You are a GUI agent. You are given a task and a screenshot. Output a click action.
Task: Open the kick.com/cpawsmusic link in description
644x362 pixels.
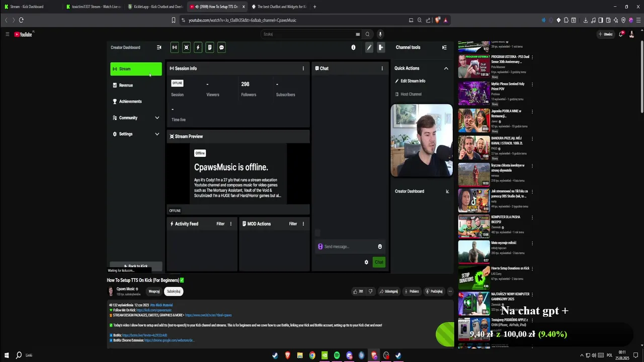[x=154, y=310]
